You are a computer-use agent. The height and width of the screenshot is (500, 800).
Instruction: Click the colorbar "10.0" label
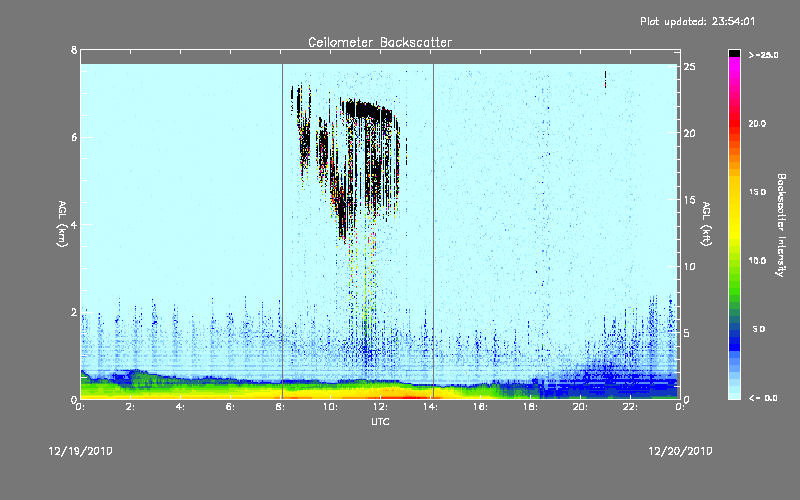(x=757, y=261)
